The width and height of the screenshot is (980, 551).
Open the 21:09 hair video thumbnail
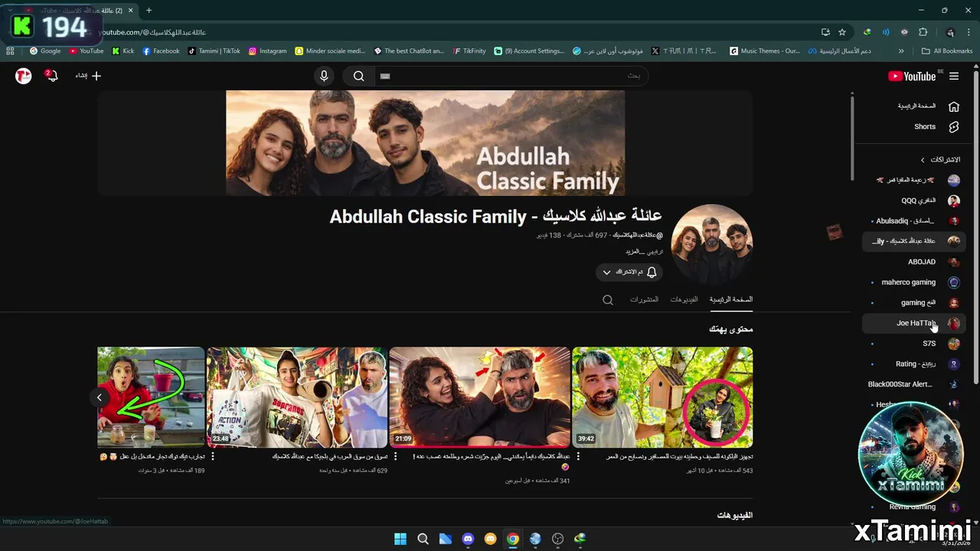(x=479, y=397)
